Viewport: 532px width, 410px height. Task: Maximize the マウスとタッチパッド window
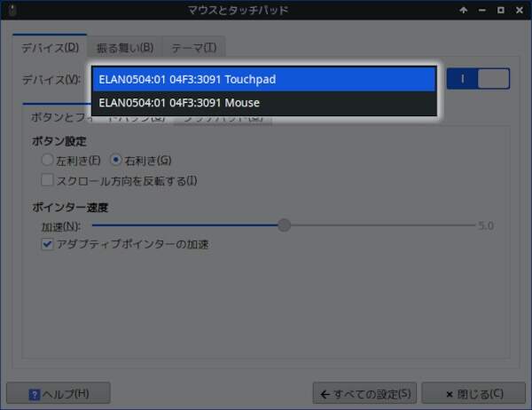click(501, 10)
